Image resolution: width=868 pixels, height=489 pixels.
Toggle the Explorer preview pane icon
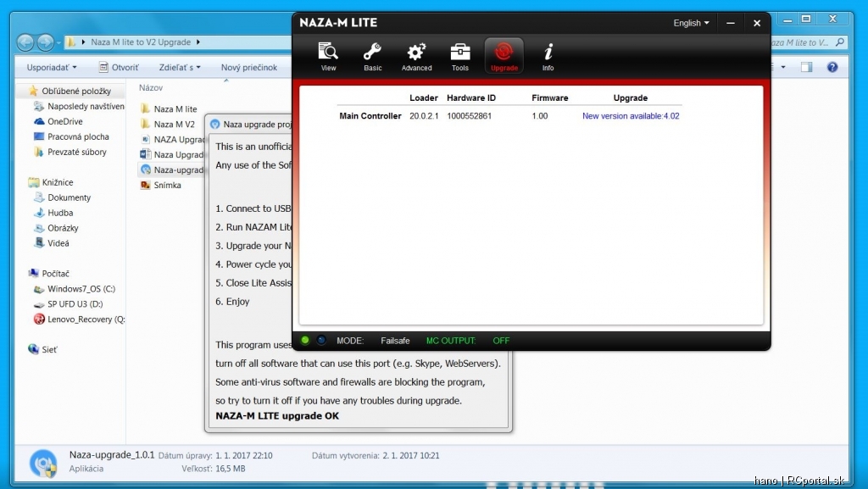807,67
